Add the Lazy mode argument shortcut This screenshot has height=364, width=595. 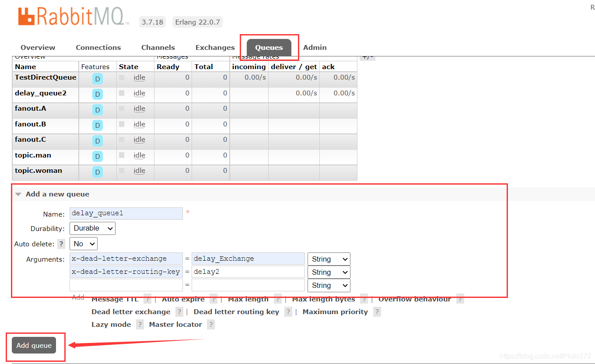pyautogui.click(x=111, y=325)
